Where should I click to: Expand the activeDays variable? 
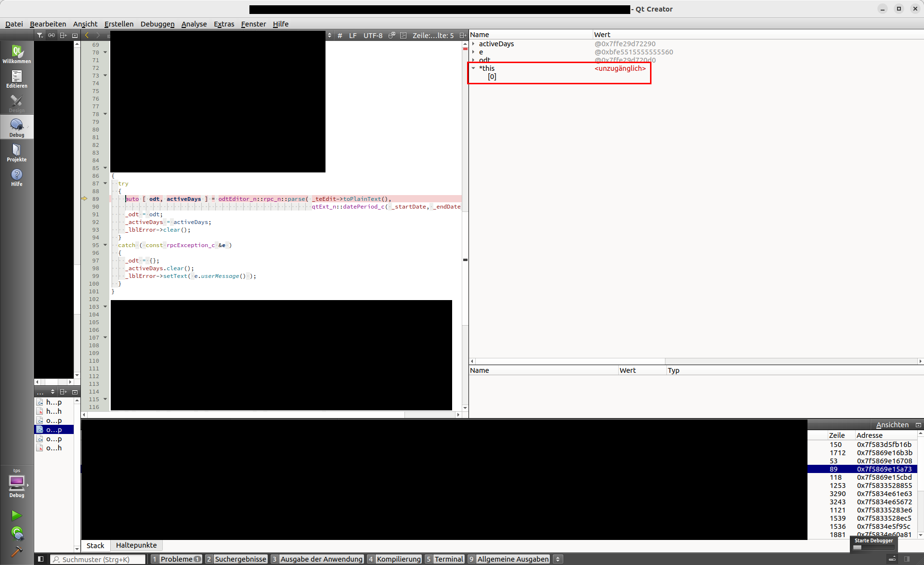tap(474, 44)
